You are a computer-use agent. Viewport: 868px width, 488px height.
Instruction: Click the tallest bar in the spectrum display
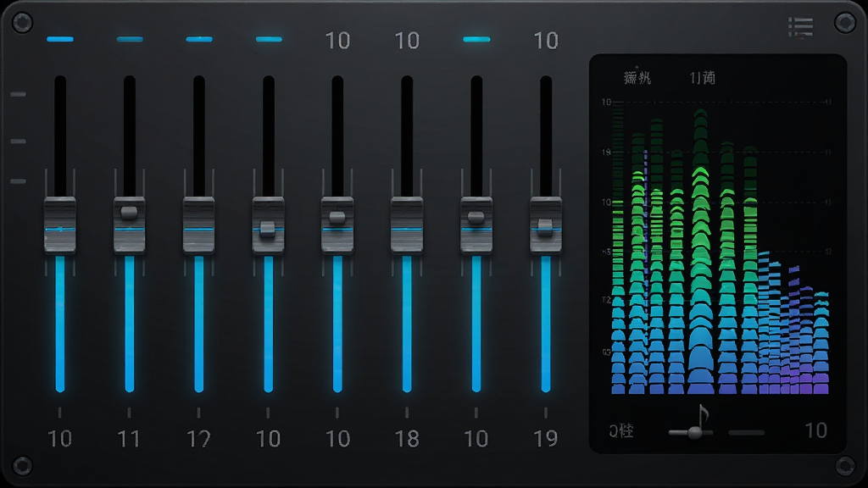(701, 252)
